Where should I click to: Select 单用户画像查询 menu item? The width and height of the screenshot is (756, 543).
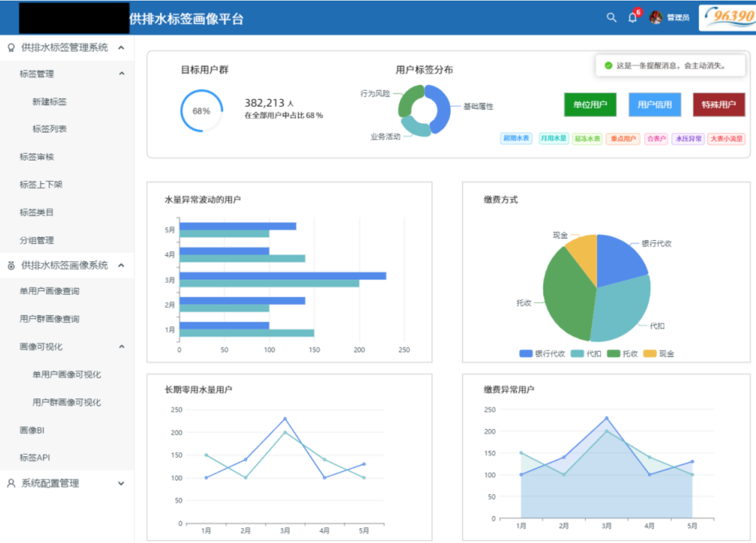click(49, 291)
